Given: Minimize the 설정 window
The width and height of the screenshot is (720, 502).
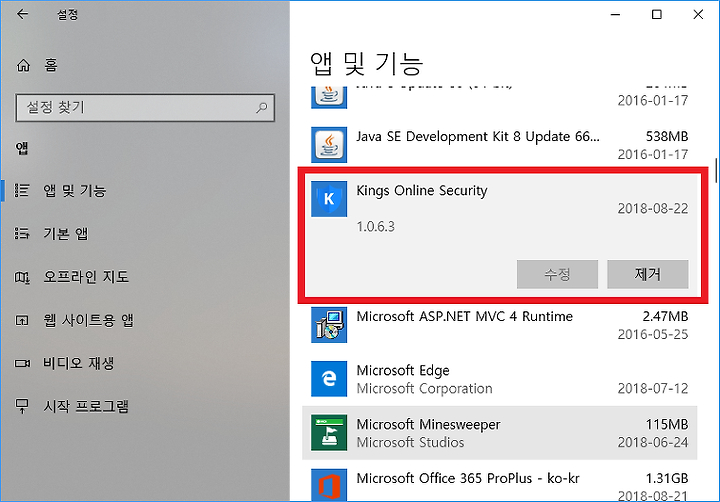Looking at the screenshot, I should coord(615,15).
